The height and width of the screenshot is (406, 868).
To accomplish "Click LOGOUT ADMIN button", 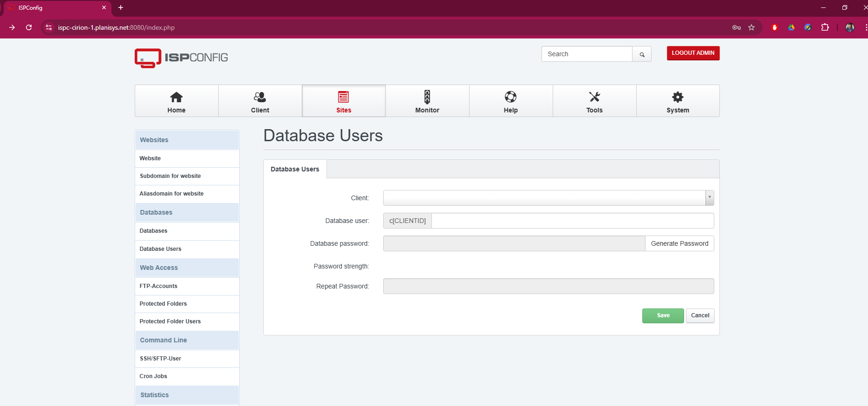I will click(693, 53).
